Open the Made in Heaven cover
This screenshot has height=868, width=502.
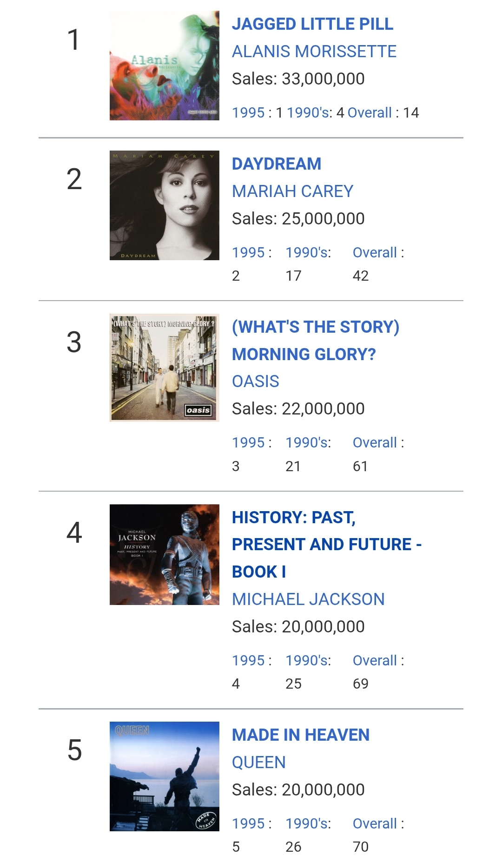[x=164, y=776]
